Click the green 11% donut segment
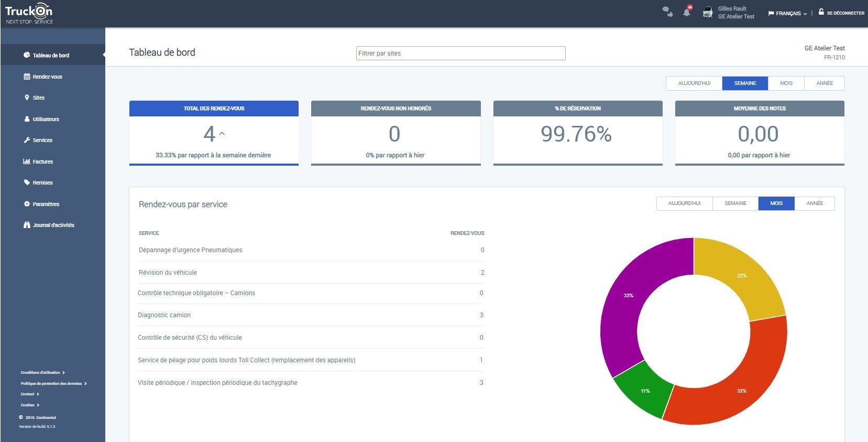 coord(645,391)
